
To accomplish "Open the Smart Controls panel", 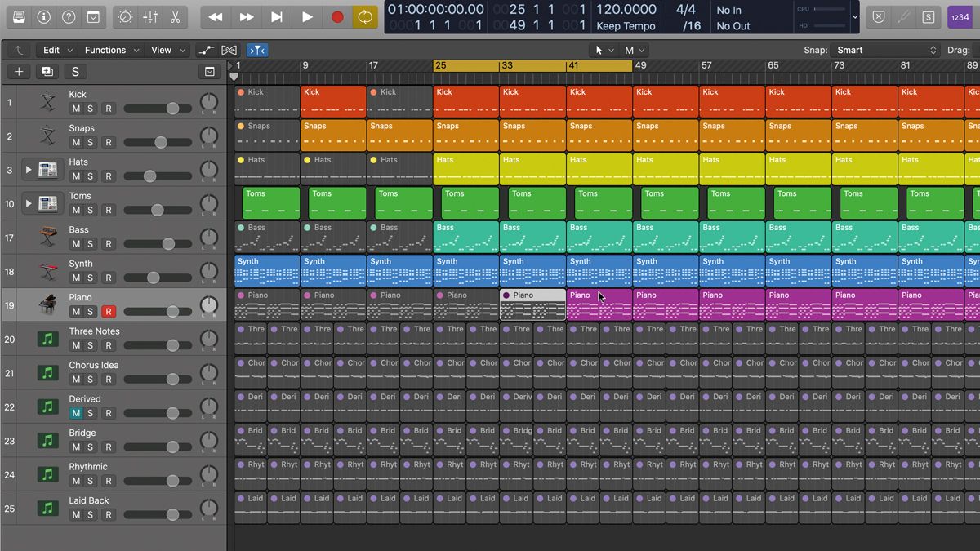I will click(x=125, y=16).
